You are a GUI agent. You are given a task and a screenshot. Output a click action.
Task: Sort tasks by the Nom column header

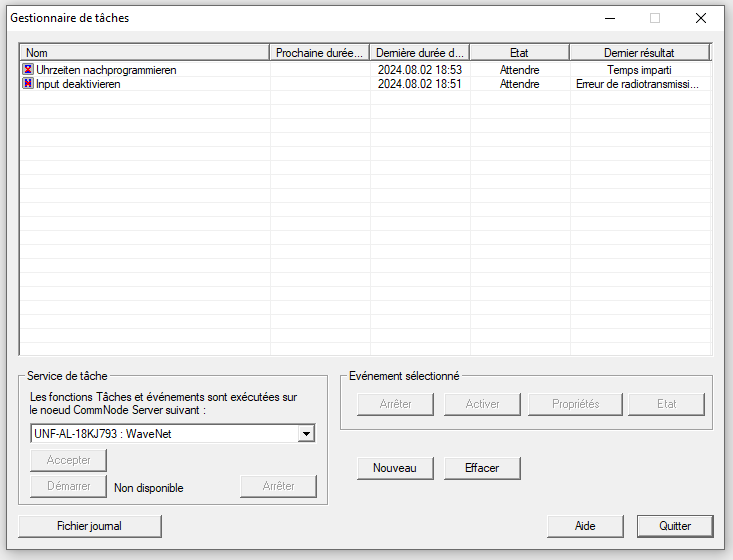(x=144, y=52)
